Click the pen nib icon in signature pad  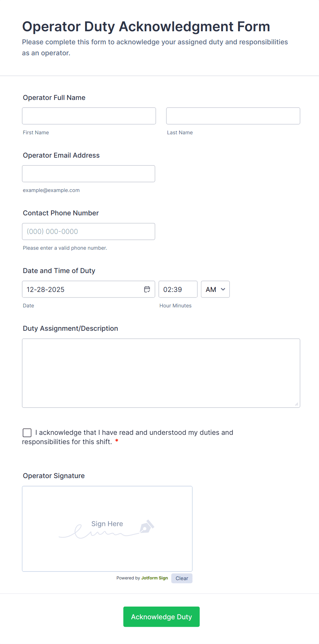click(147, 527)
